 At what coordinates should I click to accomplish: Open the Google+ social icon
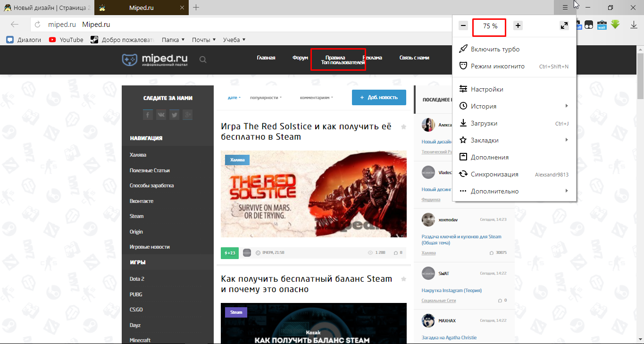(188, 115)
